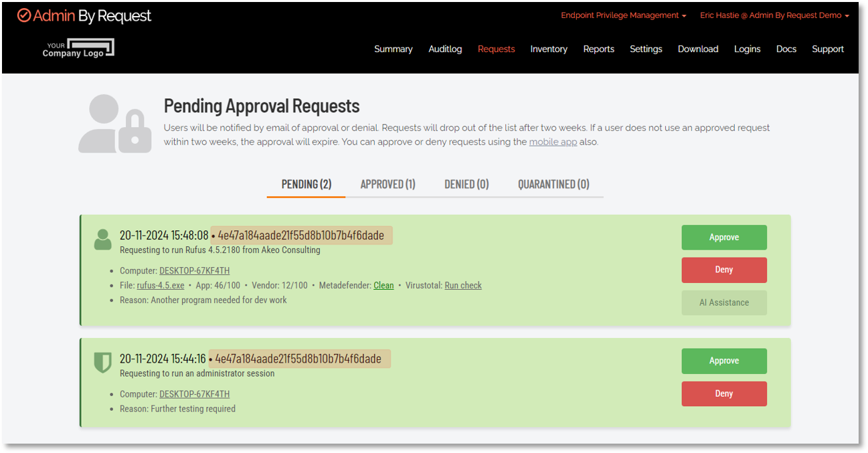Screen dimensions: 868x453
Task: Open the Download menu item
Action: click(698, 49)
